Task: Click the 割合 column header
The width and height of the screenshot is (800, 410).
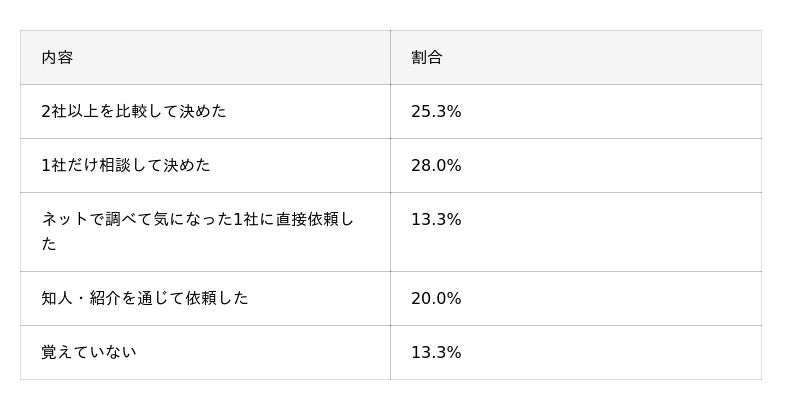Action: coord(426,58)
